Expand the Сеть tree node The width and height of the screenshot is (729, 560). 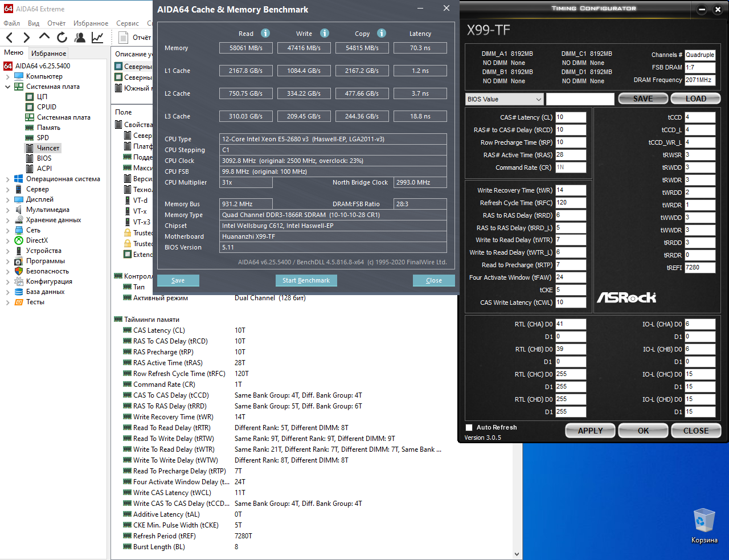pos(7,230)
